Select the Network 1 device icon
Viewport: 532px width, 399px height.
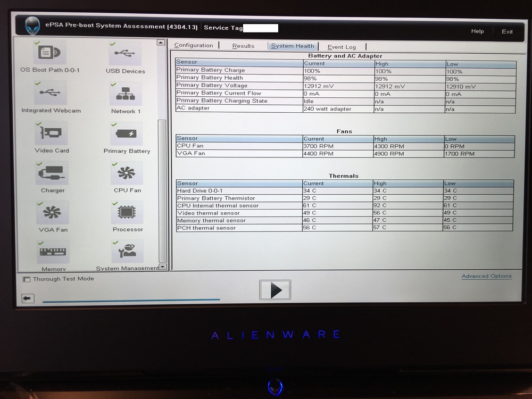coord(126,94)
